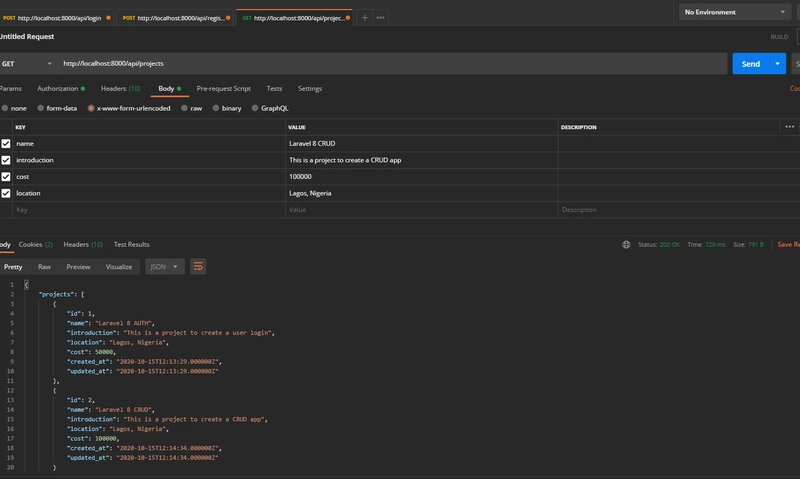This screenshot has width=800, height=479.
Task: Select the none body type radio
Action: [x=5, y=108]
